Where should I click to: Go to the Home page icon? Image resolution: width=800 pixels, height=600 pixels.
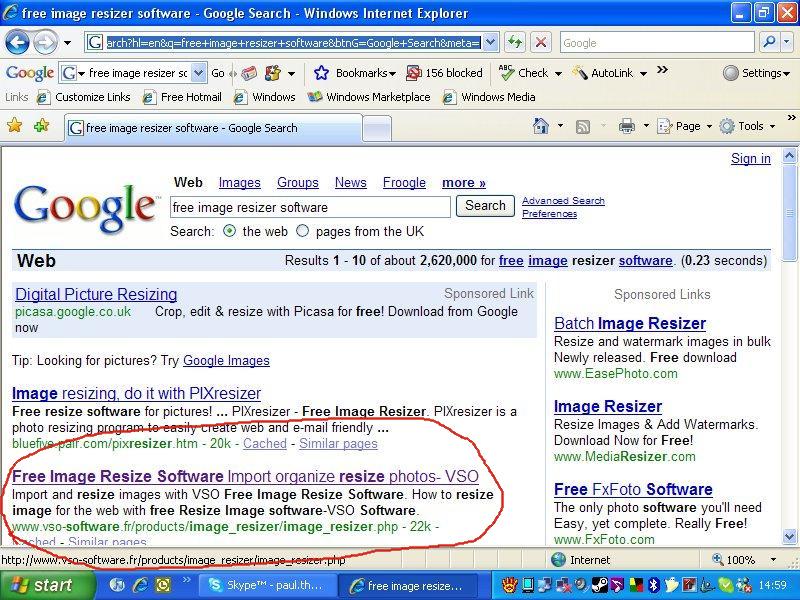coord(541,126)
